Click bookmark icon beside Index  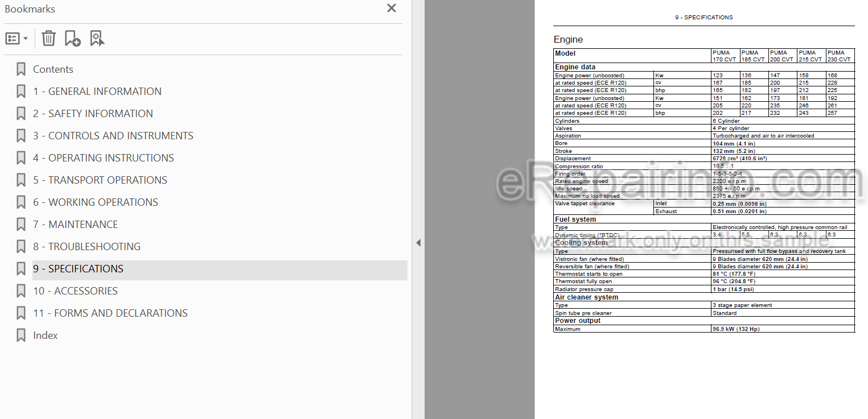tap(21, 335)
